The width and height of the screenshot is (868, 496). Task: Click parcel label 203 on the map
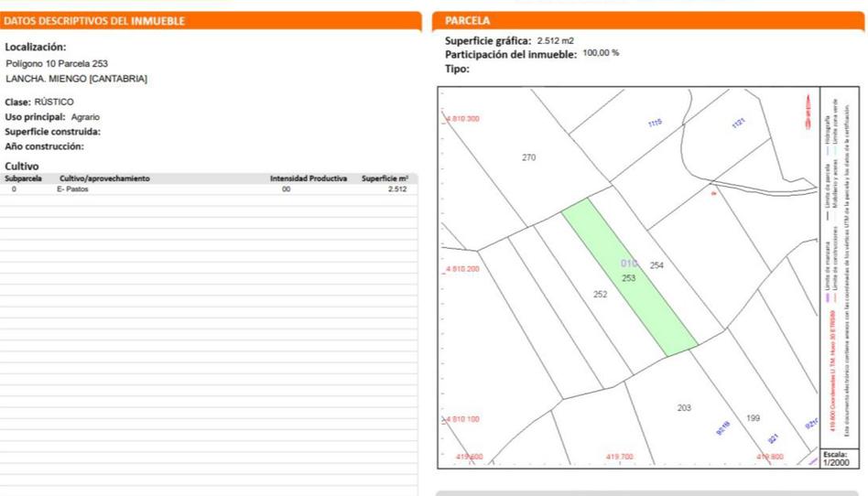point(684,407)
